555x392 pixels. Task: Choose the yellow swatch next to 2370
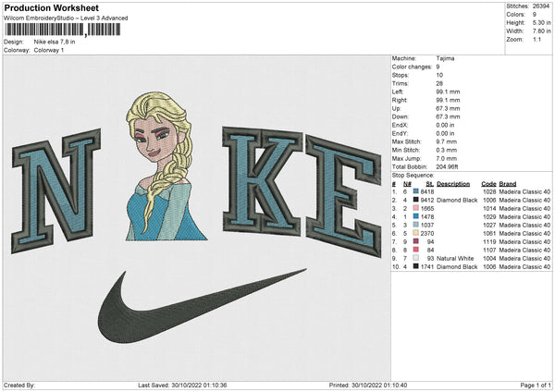tap(416, 233)
